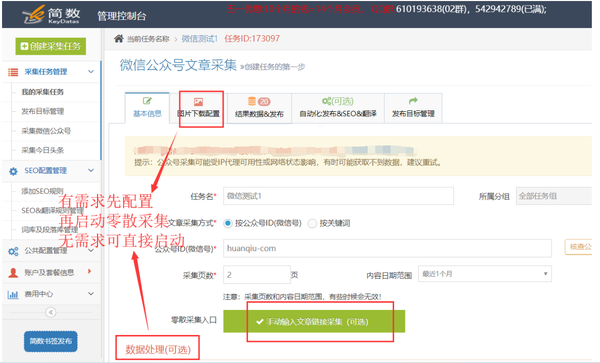Click the database icon on 结果数据&发布 tab
This screenshot has width=600, height=363.
(252, 101)
